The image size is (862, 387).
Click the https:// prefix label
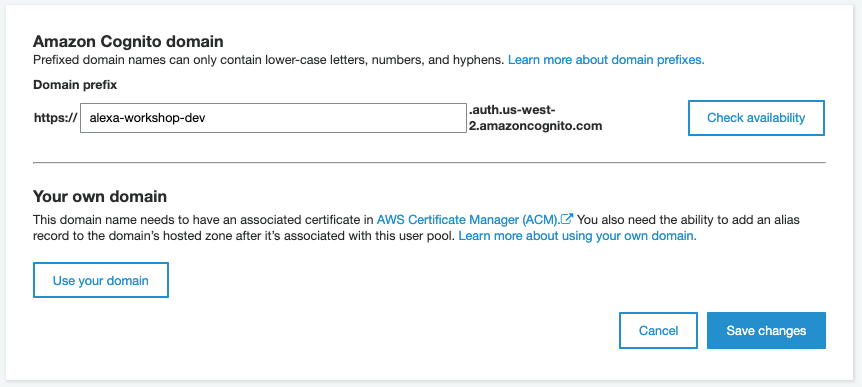click(56, 118)
